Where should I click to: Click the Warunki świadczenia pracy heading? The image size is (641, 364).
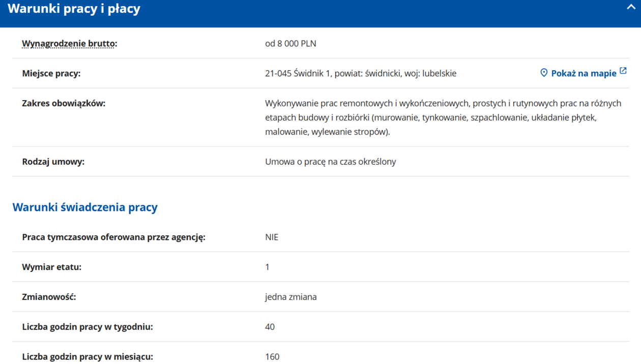pyautogui.click(x=85, y=207)
